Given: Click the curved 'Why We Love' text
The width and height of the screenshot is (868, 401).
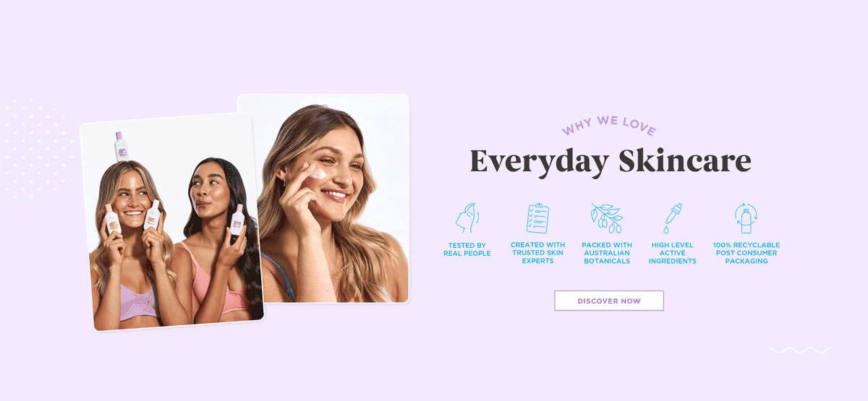Looking at the screenshot, I should coord(609,125).
